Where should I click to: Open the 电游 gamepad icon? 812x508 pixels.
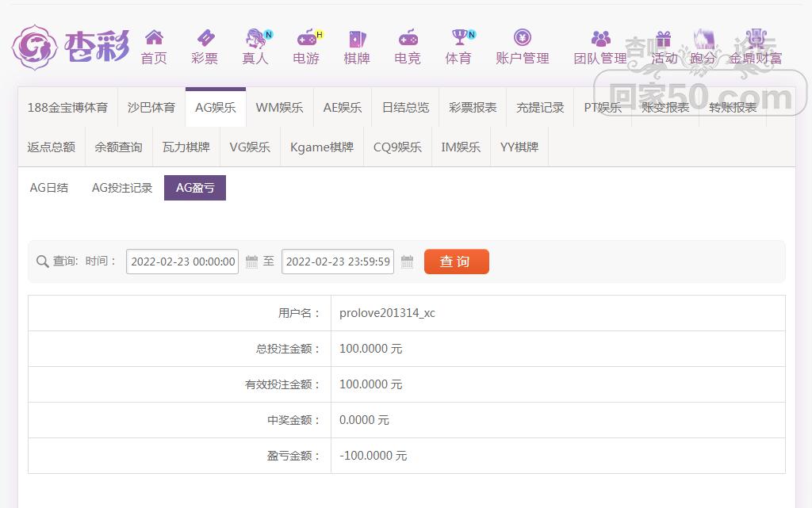(x=306, y=38)
